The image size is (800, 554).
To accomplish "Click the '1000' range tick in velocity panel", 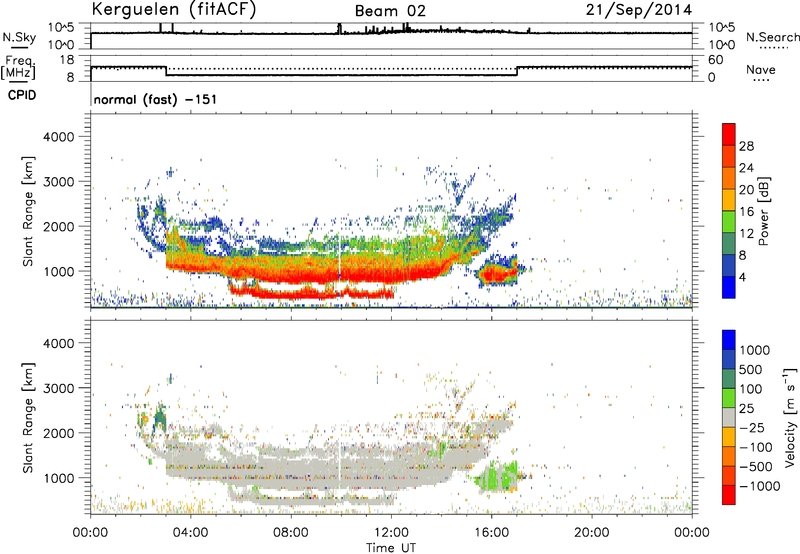I will point(58,478).
